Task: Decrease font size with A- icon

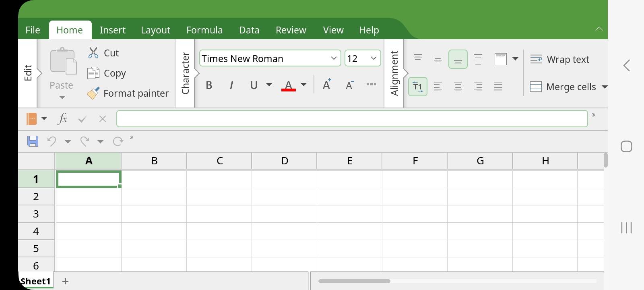Action: pyautogui.click(x=350, y=85)
